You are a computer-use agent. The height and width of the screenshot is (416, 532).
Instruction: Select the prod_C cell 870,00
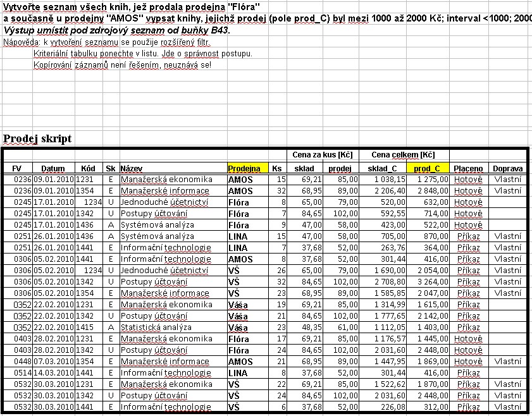pyautogui.click(x=428, y=236)
